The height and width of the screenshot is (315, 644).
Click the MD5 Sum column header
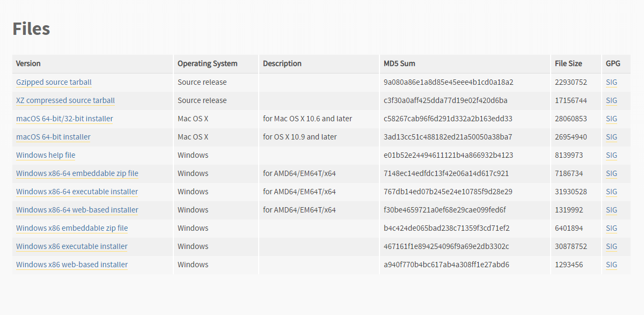(399, 63)
